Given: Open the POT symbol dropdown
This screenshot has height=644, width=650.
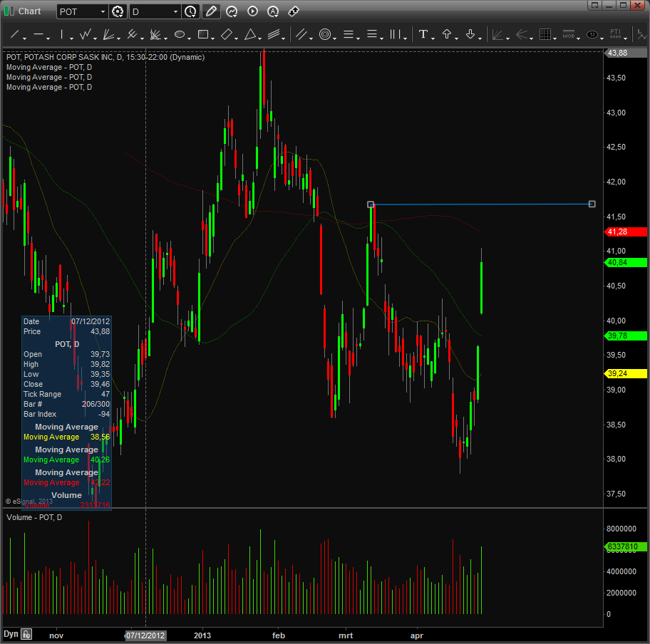Looking at the screenshot, I should (x=103, y=11).
